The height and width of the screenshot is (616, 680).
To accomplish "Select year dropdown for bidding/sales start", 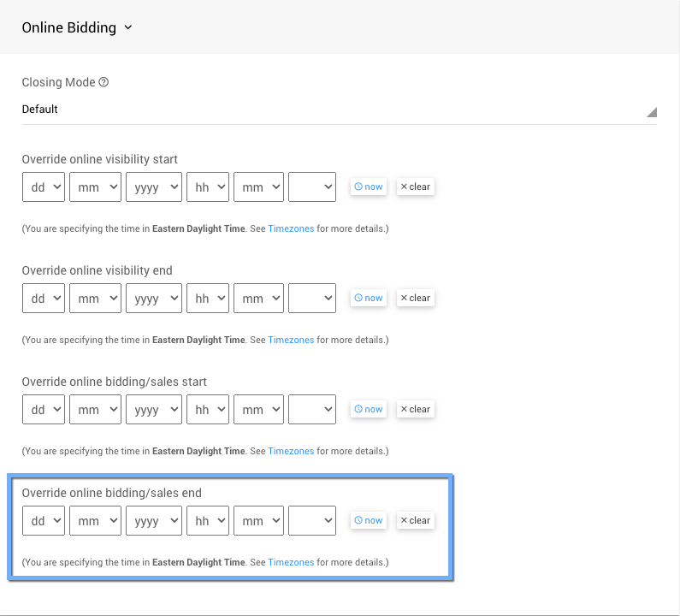I will pyautogui.click(x=154, y=410).
